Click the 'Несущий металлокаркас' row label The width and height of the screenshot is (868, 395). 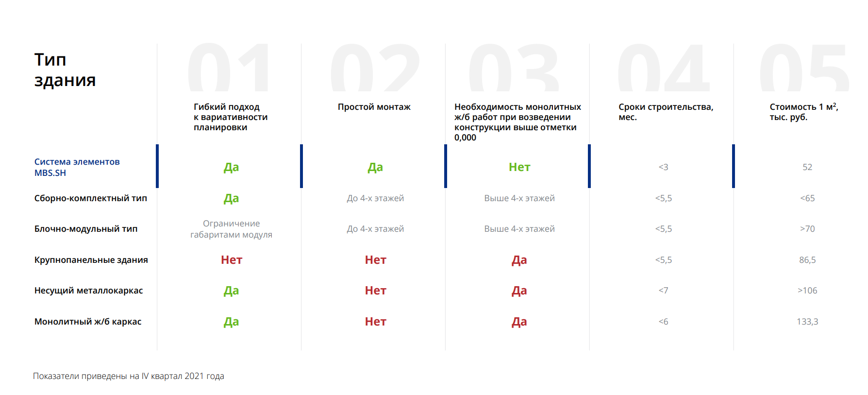point(88,291)
